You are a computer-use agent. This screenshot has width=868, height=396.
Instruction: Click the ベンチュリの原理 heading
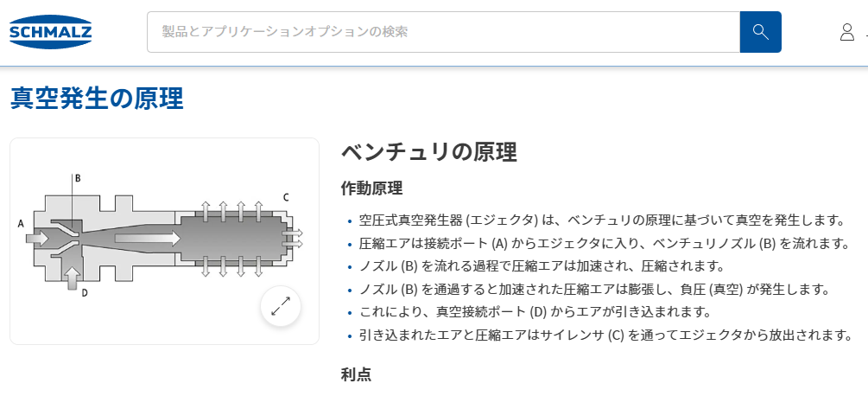click(429, 152)
